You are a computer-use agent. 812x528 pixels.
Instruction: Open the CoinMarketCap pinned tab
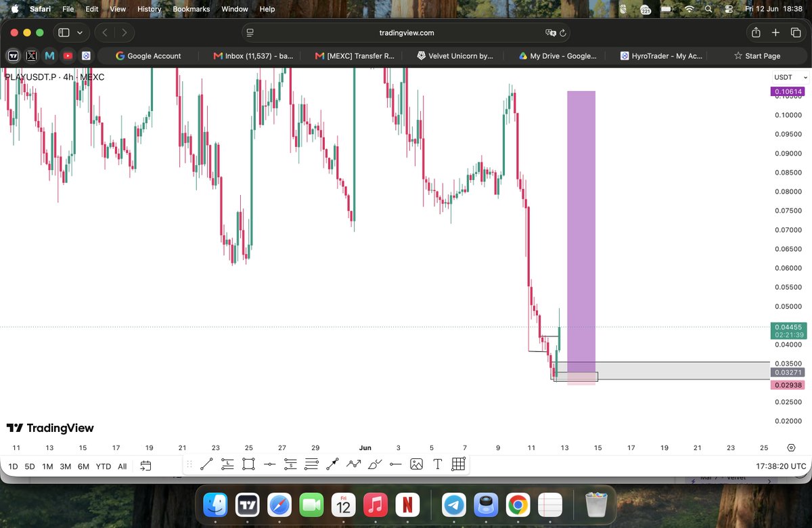coord(49,56)
